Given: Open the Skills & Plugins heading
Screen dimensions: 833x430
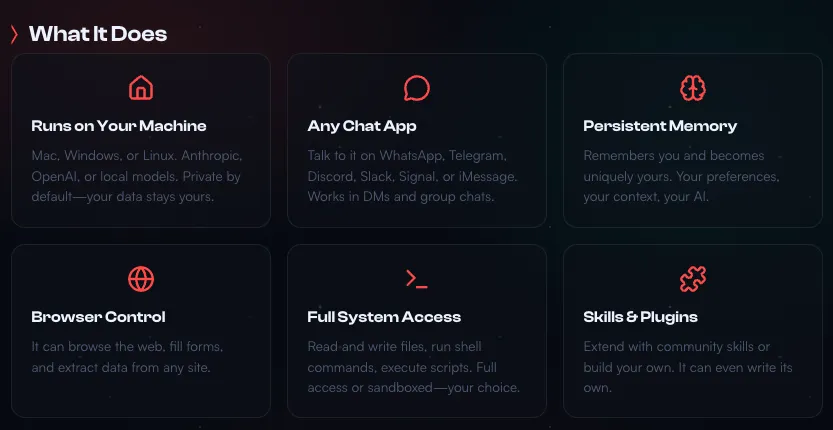Looking at the screenshot, I should click(x=640, y=317).
